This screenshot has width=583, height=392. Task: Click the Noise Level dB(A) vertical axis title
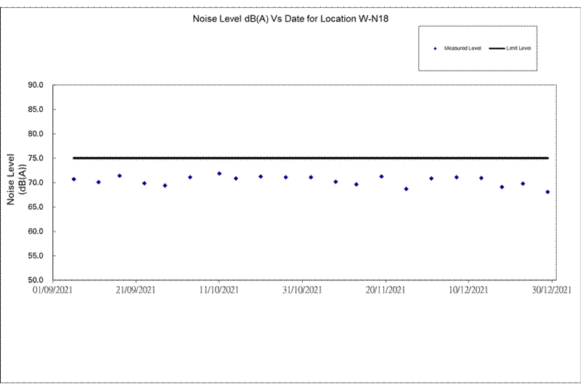pyautogui.click(x=16, y=179)
